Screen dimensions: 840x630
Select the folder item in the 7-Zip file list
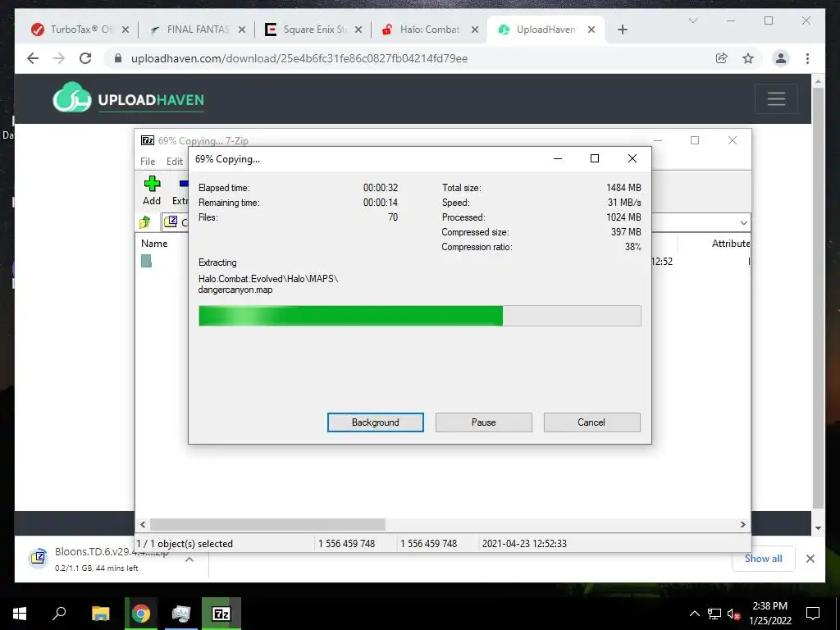[x=146, y=261]
